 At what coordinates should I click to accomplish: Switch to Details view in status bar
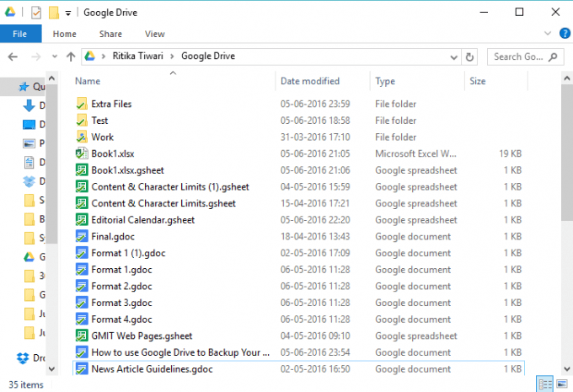[545, 384]
